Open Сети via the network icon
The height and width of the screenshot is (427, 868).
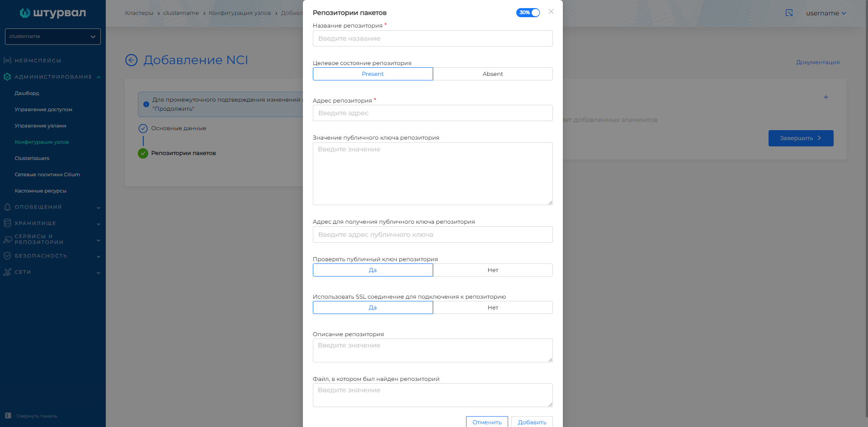point(7,272)
